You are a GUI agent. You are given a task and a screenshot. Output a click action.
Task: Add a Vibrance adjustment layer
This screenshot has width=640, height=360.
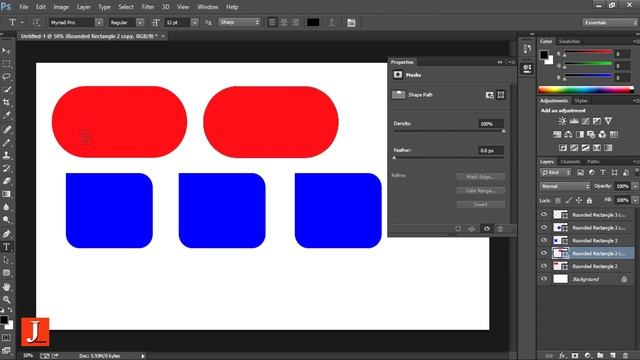click(x=608, y=121)
